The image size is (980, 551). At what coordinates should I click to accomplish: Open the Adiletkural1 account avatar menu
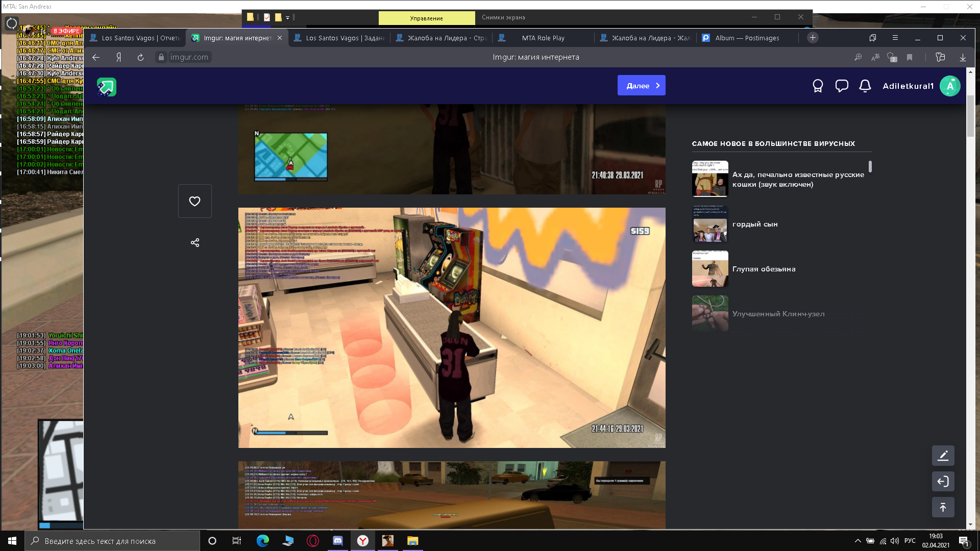click(x=950, y=86)
